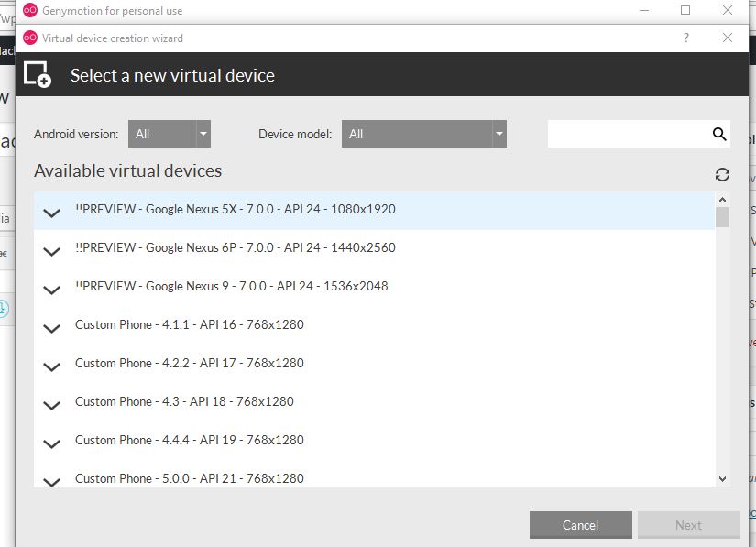The width and height of the screenshot is (756, 547).
Task: Expand the Custom Phone 4.2.2 row
Action: coord(51,367)
